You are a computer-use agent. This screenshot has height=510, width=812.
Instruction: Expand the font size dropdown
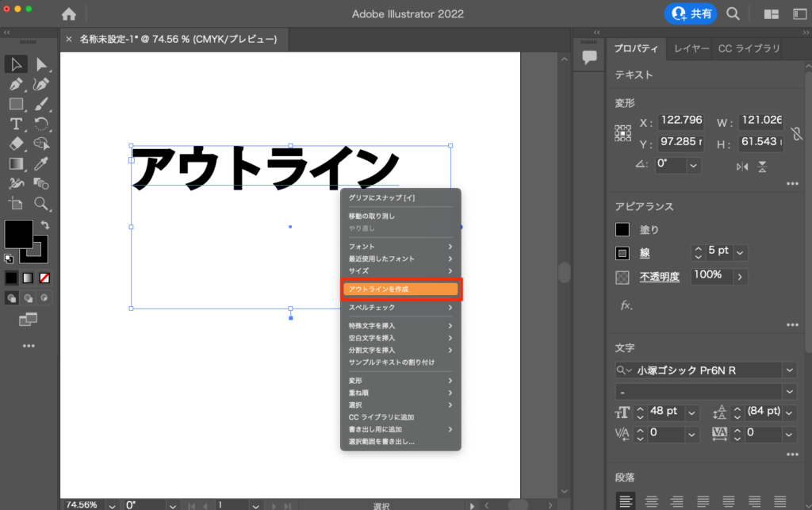point(692,412)
